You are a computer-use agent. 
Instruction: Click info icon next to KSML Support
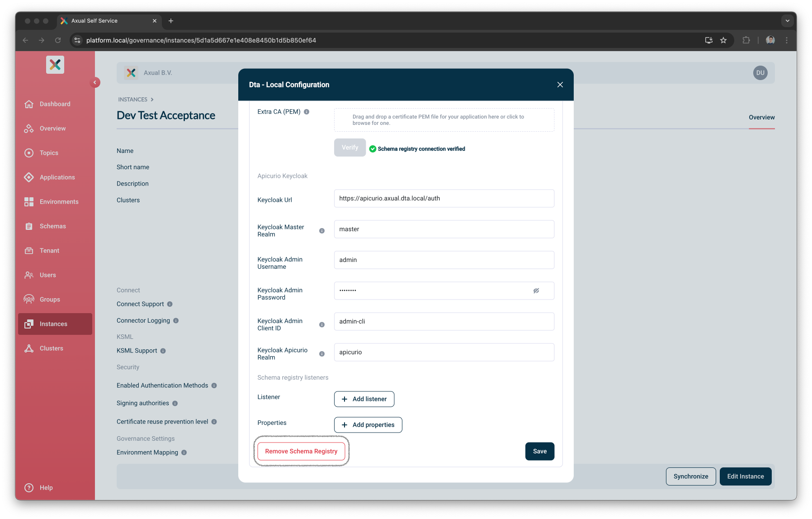tap(163, 351)
